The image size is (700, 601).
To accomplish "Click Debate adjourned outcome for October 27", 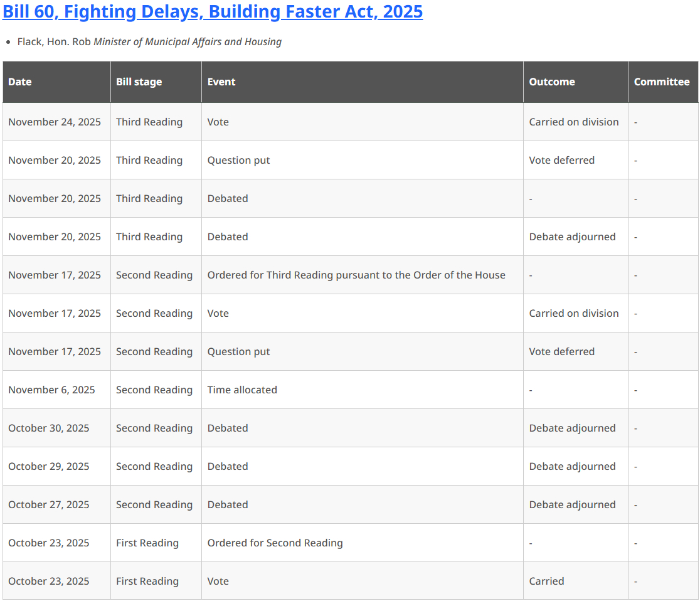I will coord(572,504).
